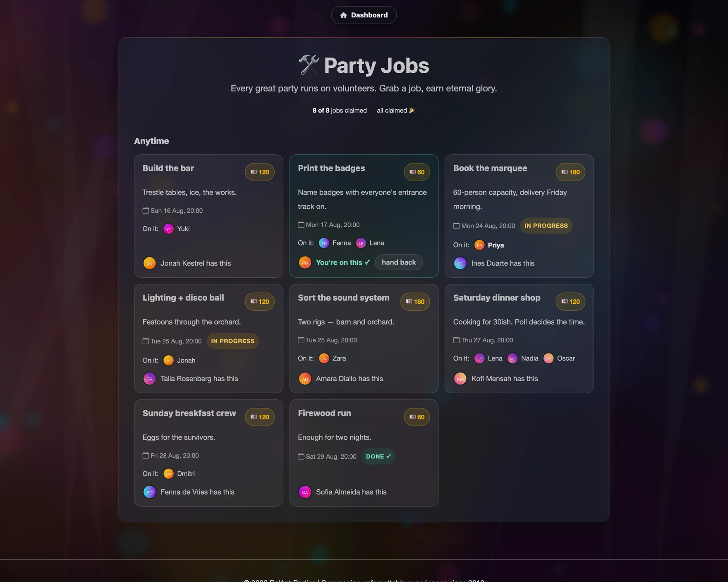Click Jonah's avatar on Lighting + disco ball
Image resolution: width=728 pixels, height=582 pixels.
168,361
